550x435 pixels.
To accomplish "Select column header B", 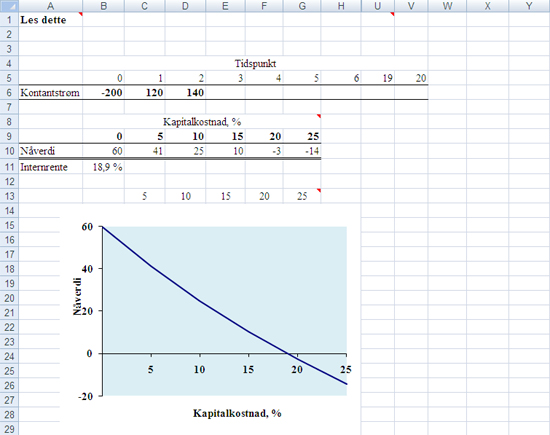I will click(x=103, y=6).
